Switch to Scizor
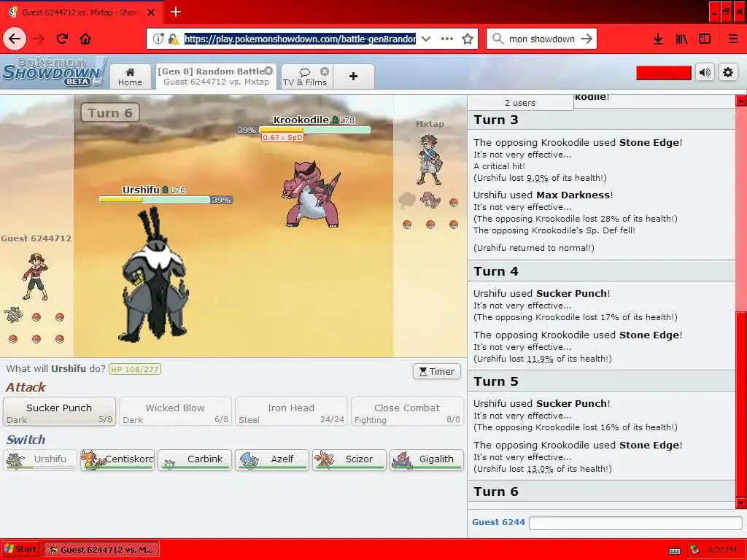 point(349,459)
